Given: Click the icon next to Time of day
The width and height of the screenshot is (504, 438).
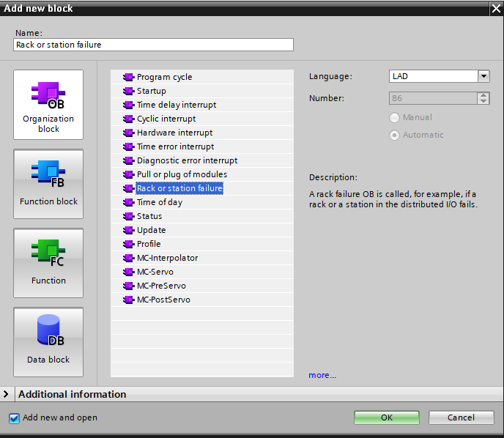Looking at the screenshot, I should pyautogui.click(x=129, y=202).
